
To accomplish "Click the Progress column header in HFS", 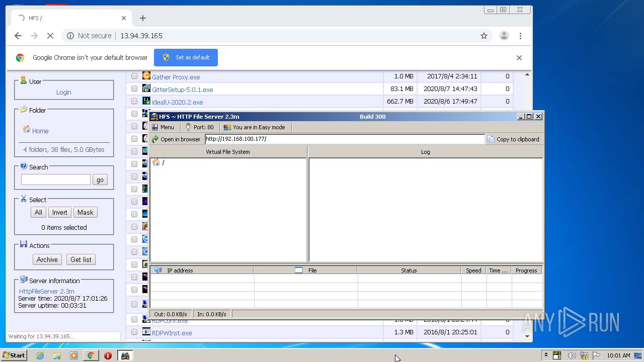I will [x=526, y=270].
